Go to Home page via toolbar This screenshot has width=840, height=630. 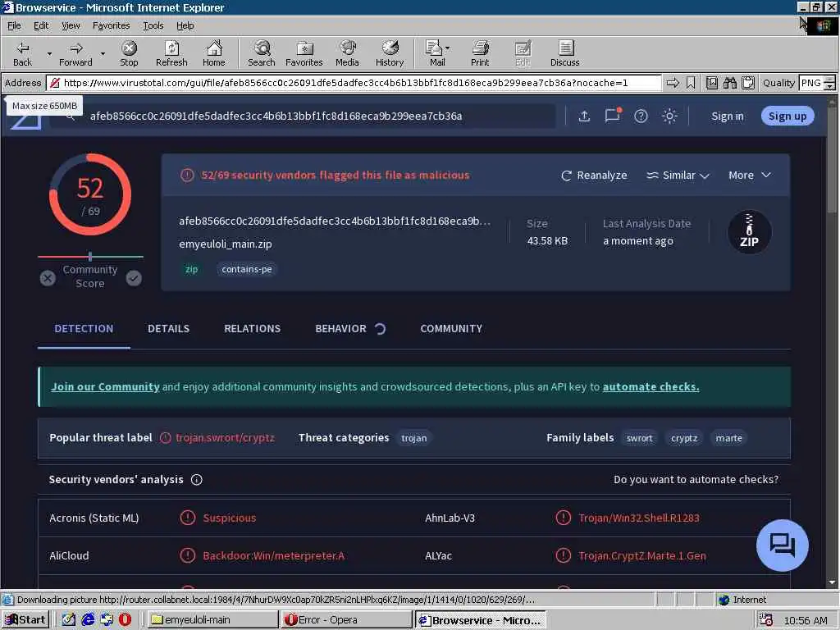pos(214,53)
